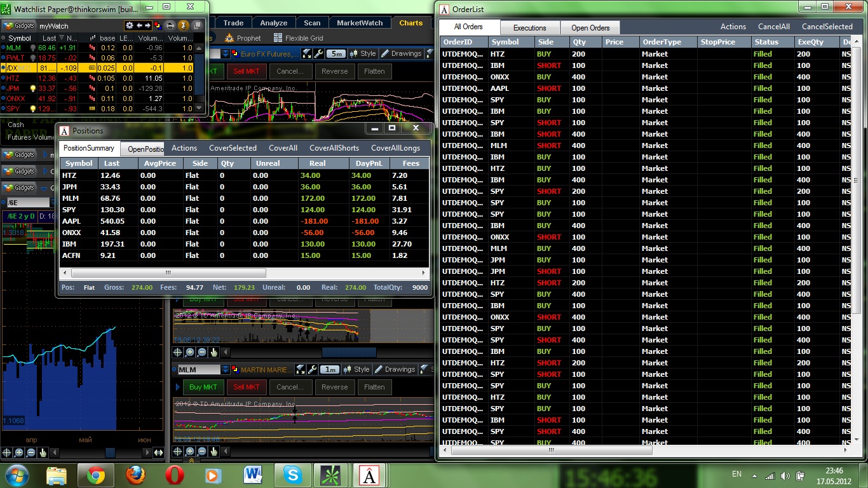Select AAPL row in Positions table

[x=245, y=221]
